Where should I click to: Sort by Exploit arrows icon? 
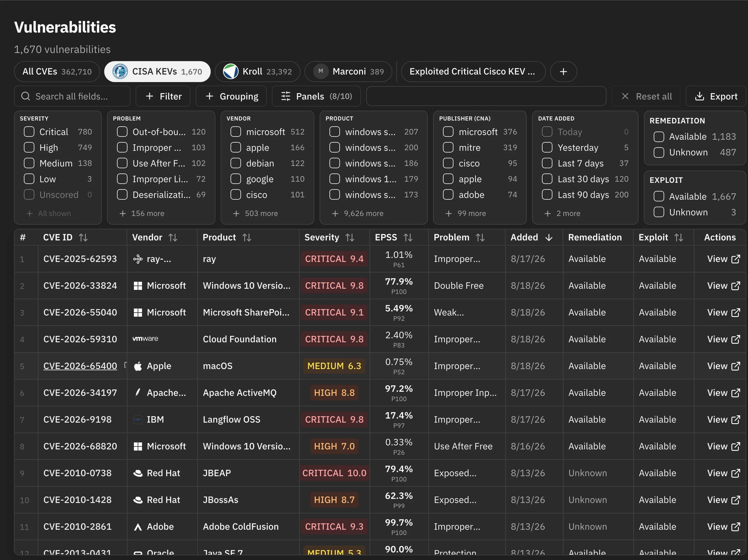coord(678,238)
